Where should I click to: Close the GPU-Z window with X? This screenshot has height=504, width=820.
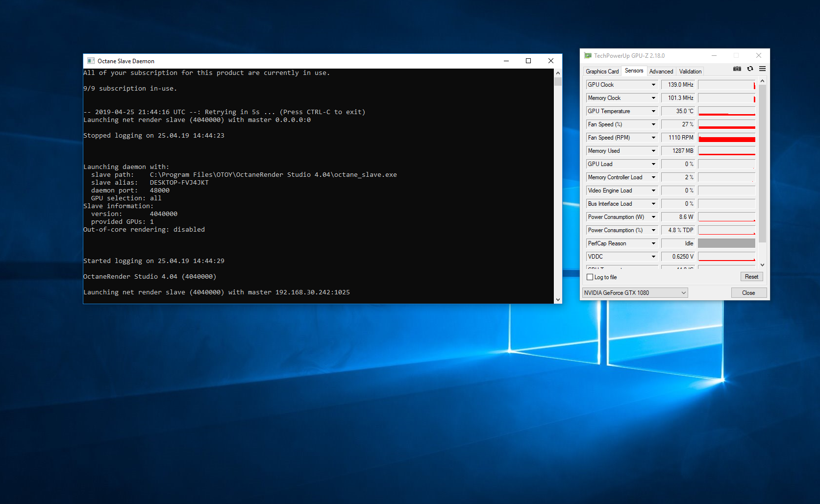(x=759, y=56)
